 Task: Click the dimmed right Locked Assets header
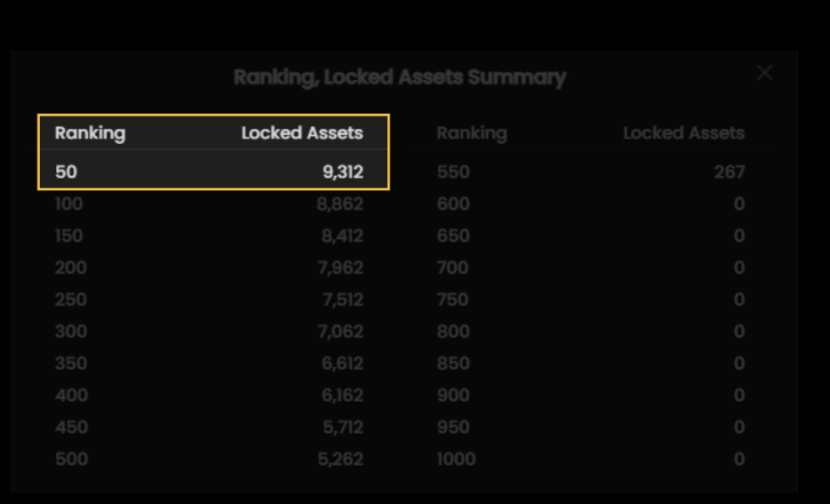[683, 133]
